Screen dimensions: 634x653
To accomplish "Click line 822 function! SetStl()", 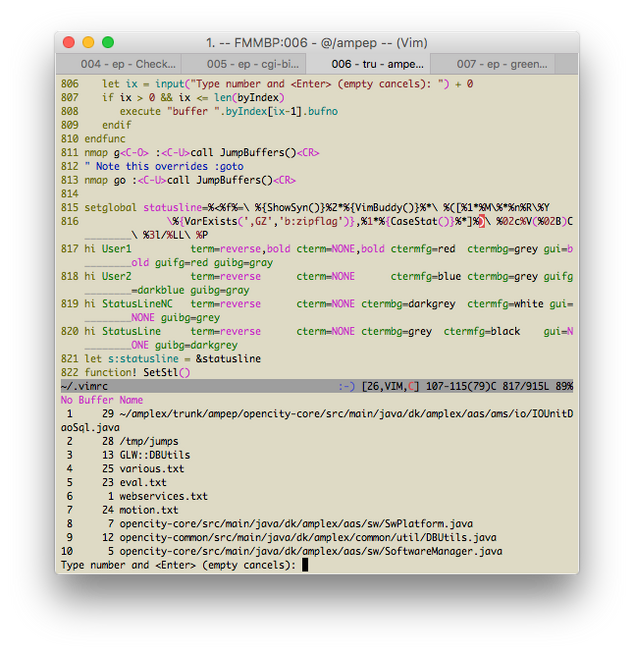I will [x=137, y=372].
